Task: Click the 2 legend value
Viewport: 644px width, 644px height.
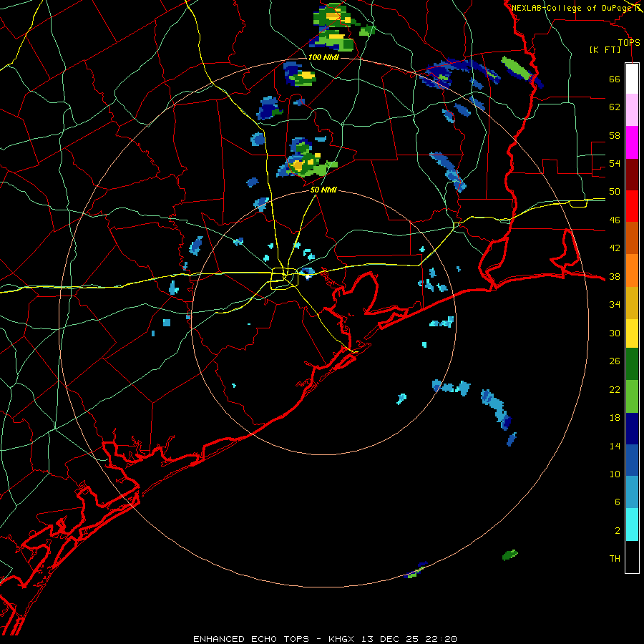Action: pos(617,531)
